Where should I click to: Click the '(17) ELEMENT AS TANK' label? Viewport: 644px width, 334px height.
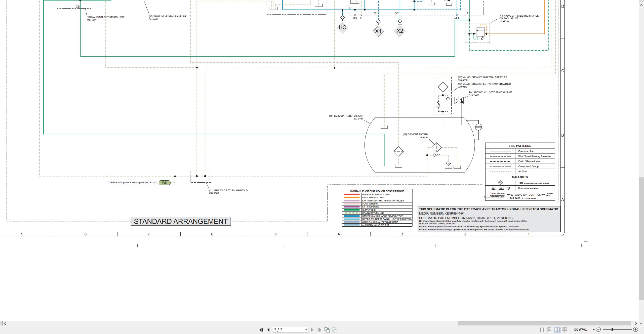416,134
